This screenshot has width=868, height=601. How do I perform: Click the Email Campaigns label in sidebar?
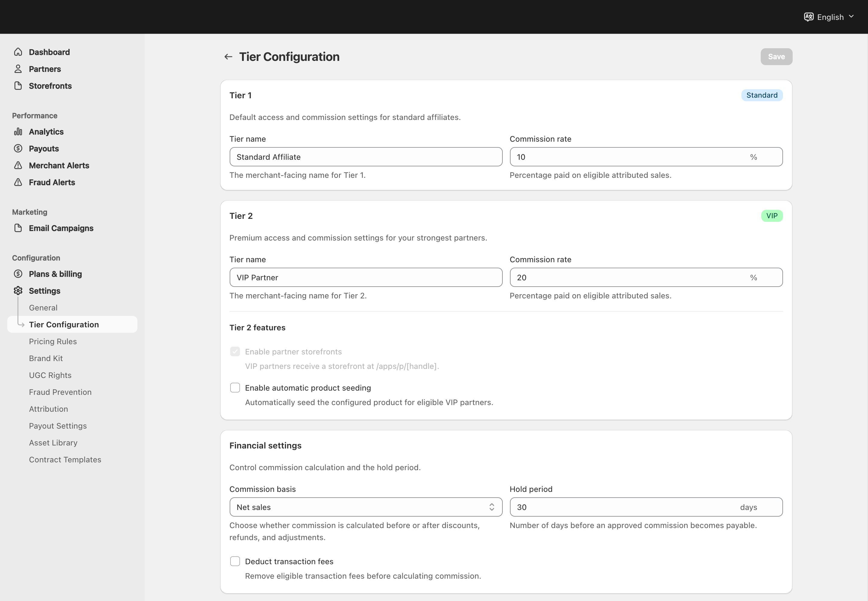coord(61,228)
